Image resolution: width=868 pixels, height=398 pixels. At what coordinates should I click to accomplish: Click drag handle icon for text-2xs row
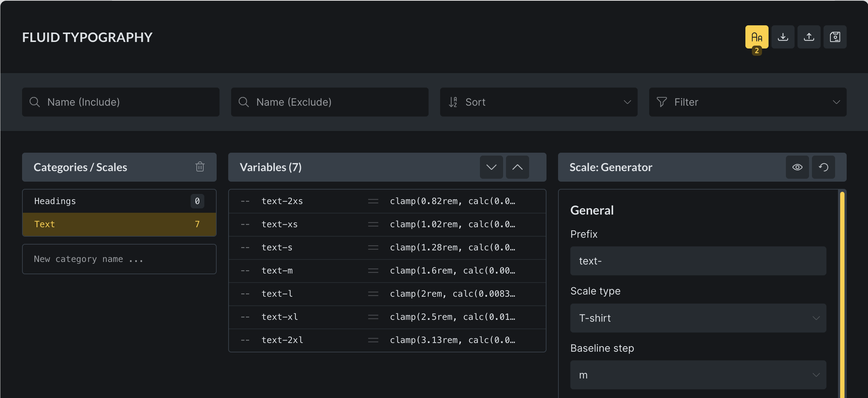(x=373, y=201)
